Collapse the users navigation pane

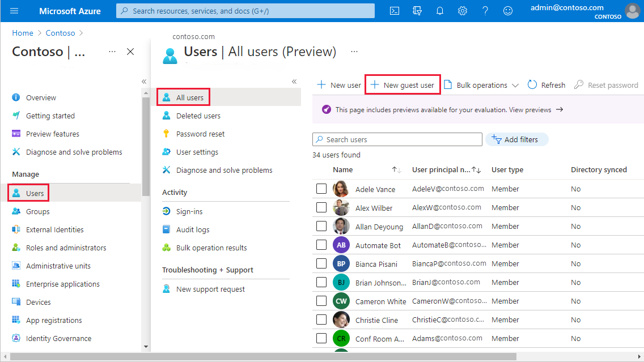coord(294,81)
